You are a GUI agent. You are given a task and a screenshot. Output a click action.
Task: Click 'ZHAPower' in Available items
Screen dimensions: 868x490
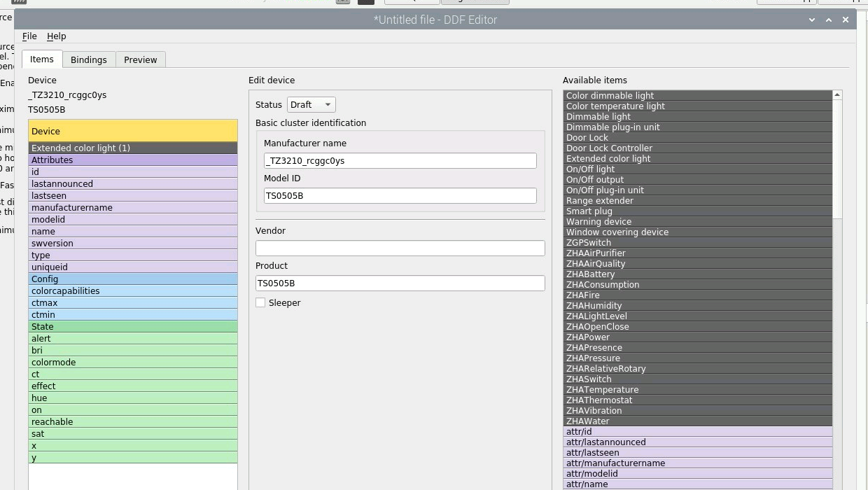(698, 337)
